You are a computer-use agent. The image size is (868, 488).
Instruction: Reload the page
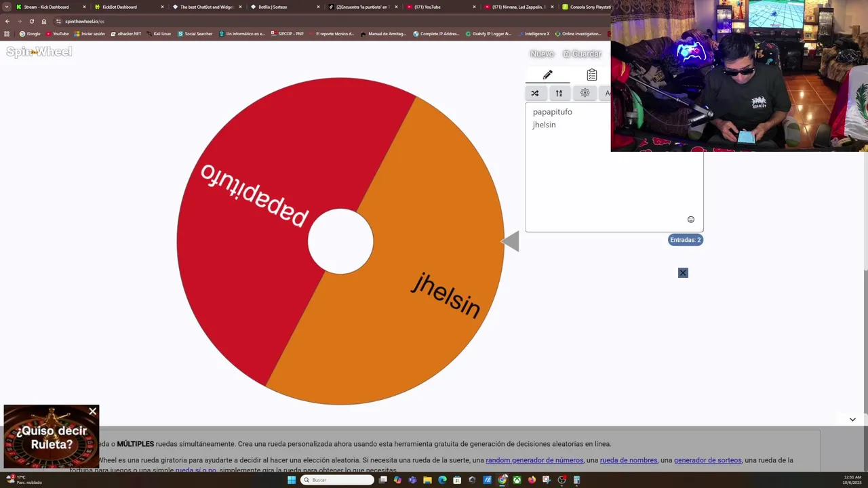(31, 21)
